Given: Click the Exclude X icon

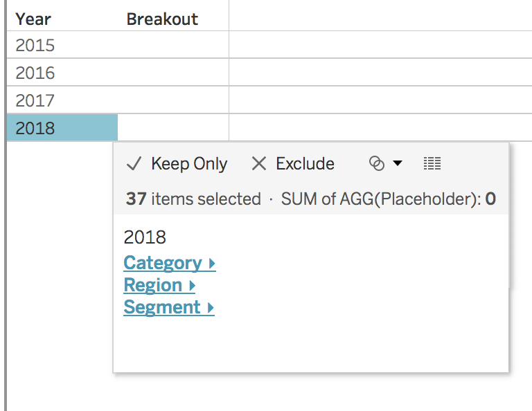Looking at the screenshot, I should [x=259, y=164].
